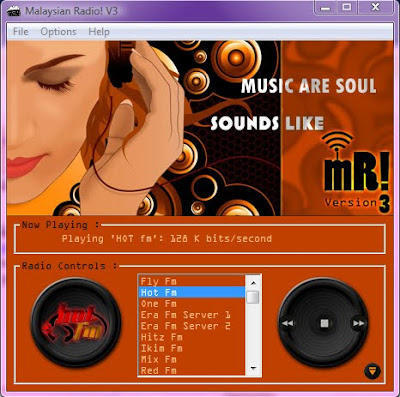This screenshot has width=400, height=397.
Task: Open the Help menu
Action: pyautogui.click(x=99, y=32)
